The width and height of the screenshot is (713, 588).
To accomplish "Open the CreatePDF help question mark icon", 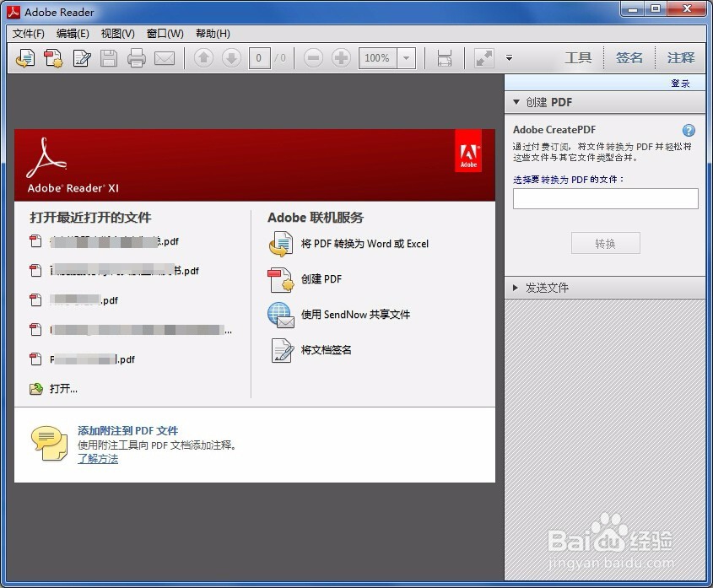I will [x=689, y=130].
